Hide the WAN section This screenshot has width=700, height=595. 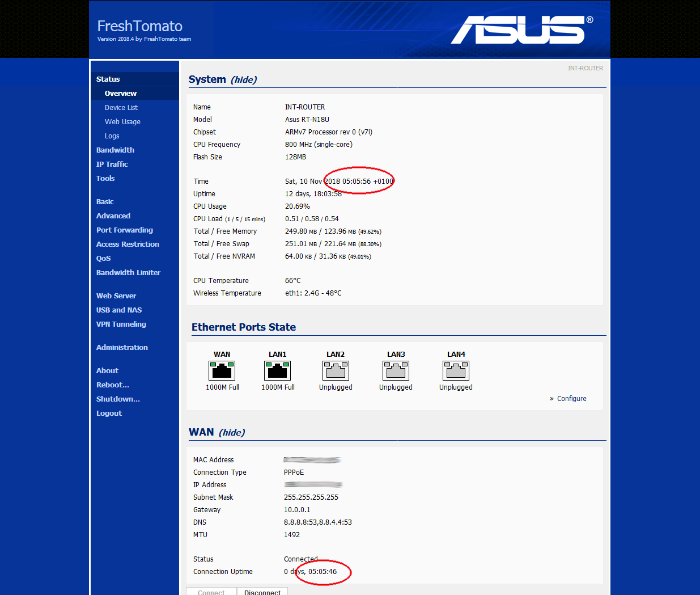[x=232, y=433]
